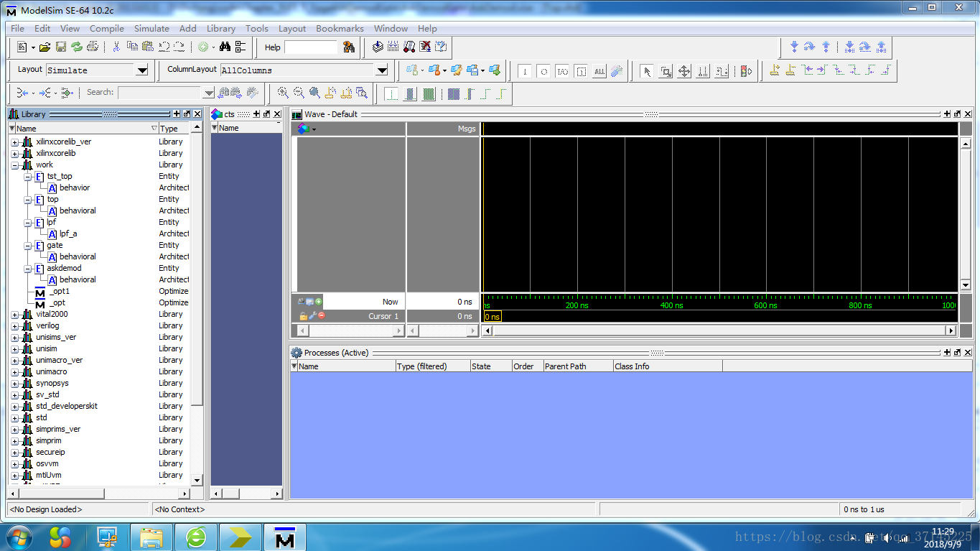This screenshot has width=980, height=551.
Task: Toggle the traffic-light breakpoints icon
Action: [x=747, y=70]
